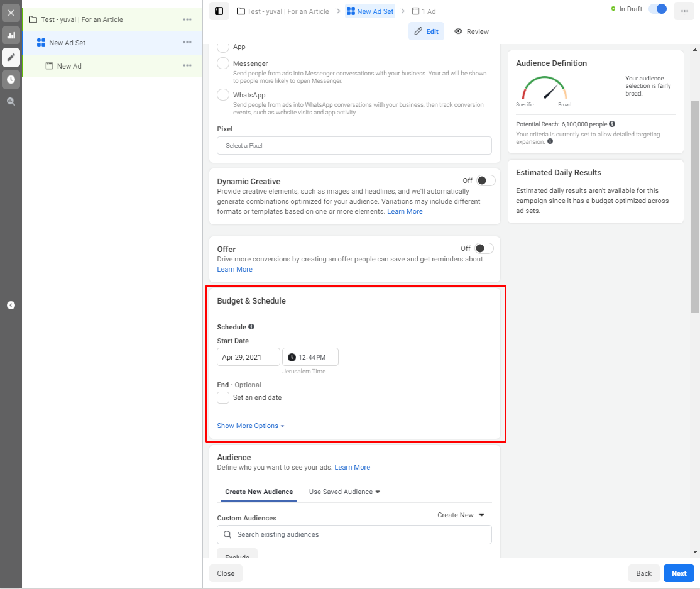Open Learn More link under Audience

pyautogui.click(x=353, y=467)
